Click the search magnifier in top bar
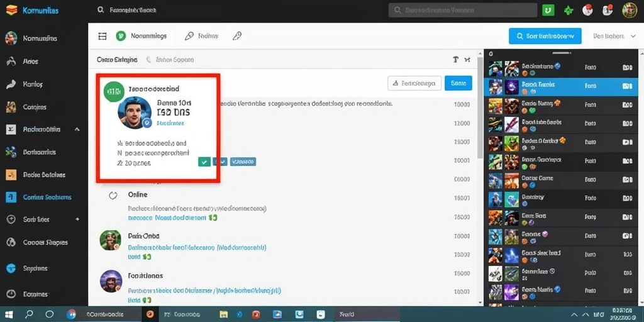This screenshot has height=322, width=644. click(x=101, y=10)
